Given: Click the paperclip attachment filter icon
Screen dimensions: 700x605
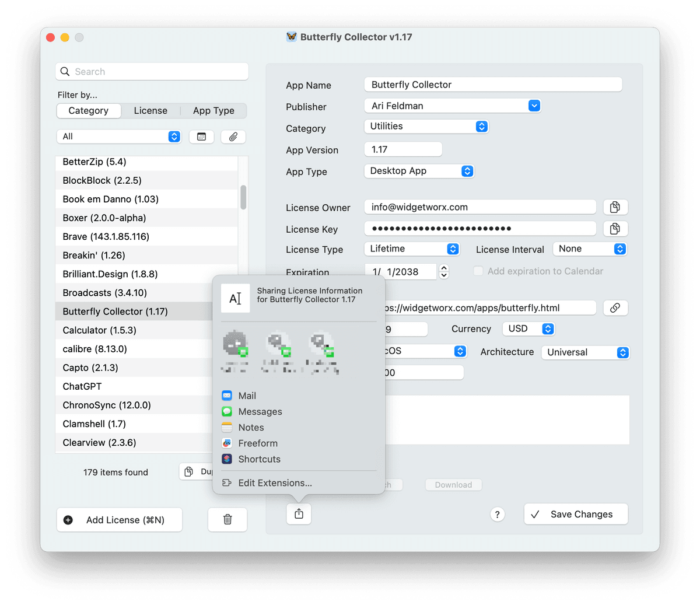Looking at the screenshot, I should [x=233, y=137].
